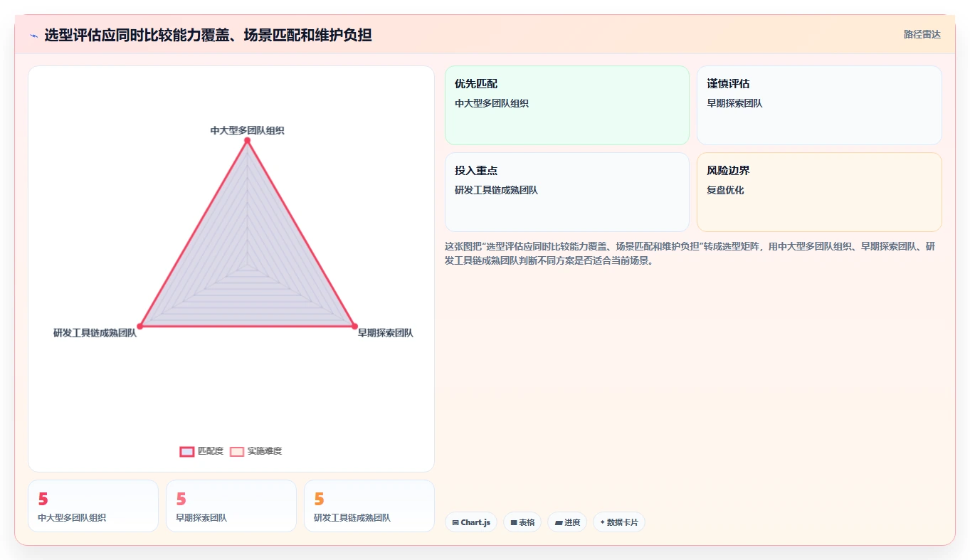Click the 路径雷达 label in header
This screenshot has height=560, width=970.
point(922,35)
